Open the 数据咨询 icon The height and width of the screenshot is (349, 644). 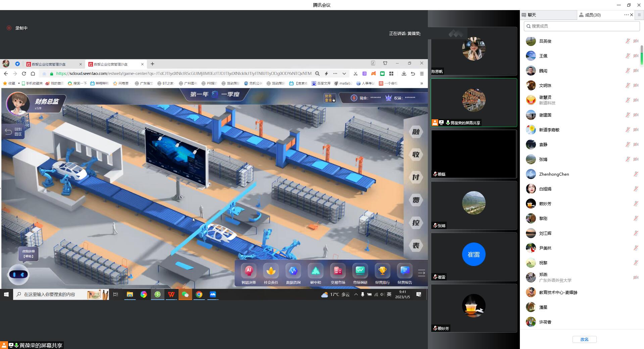[x=293, y=271]
